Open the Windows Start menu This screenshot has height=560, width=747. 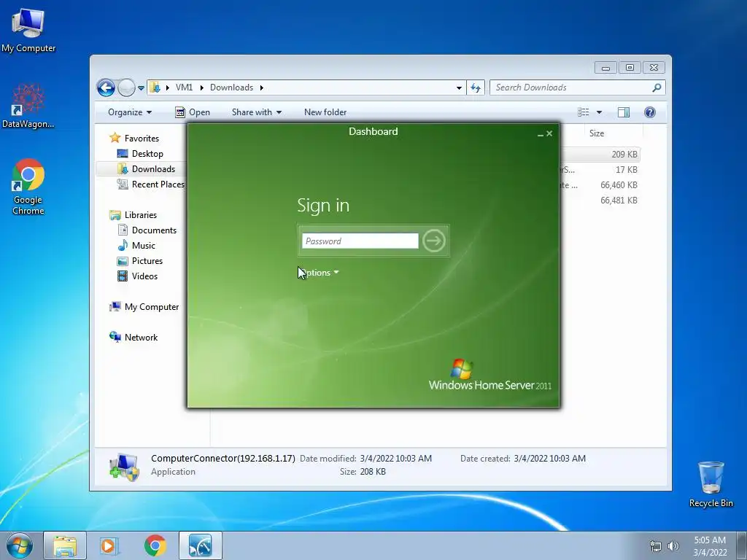[20, 545]
